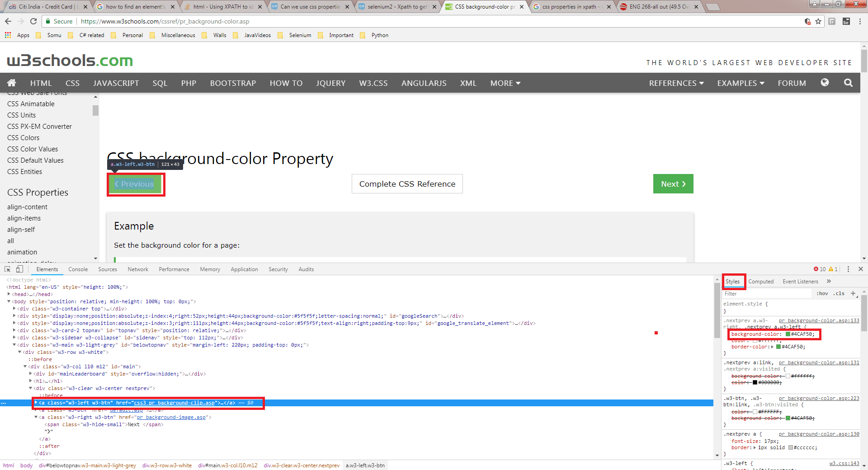Viewport: 868px width, 470px height.
Task: Select the inspect element tool in DevTools
Action: pyautogui.click(x=7, y=269)
